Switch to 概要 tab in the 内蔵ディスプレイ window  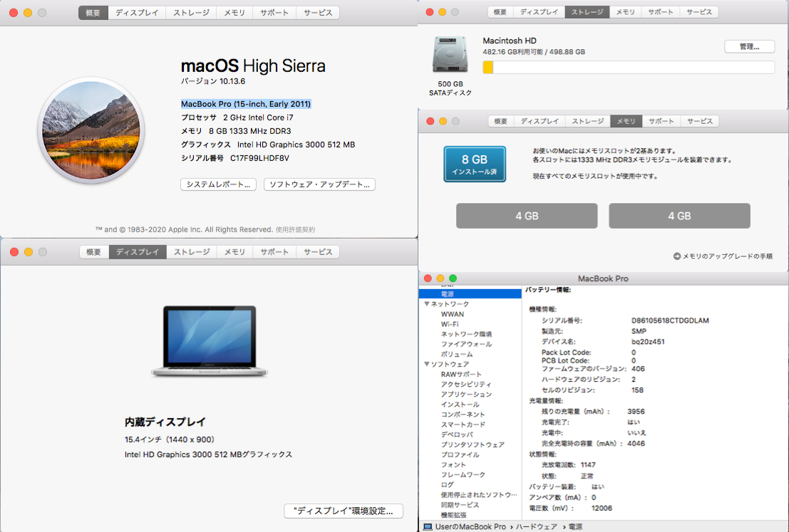pyautogui.click(x=93, y=252)
